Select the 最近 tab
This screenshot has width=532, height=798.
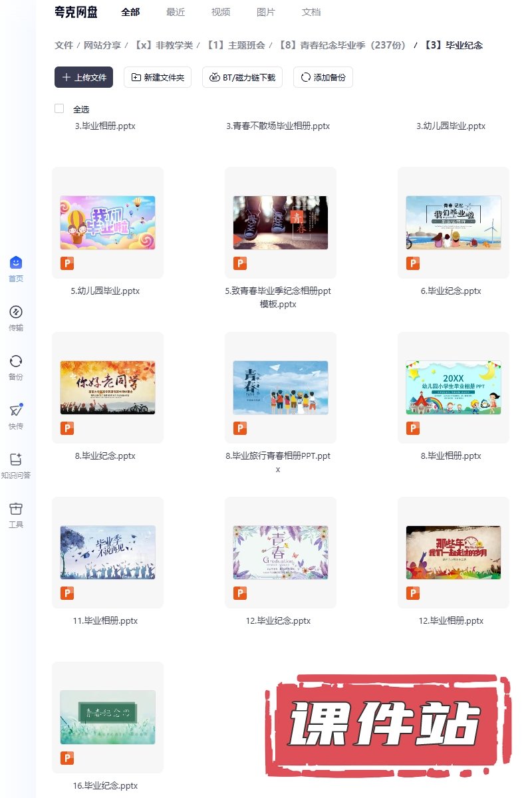[x=176, y=12]
